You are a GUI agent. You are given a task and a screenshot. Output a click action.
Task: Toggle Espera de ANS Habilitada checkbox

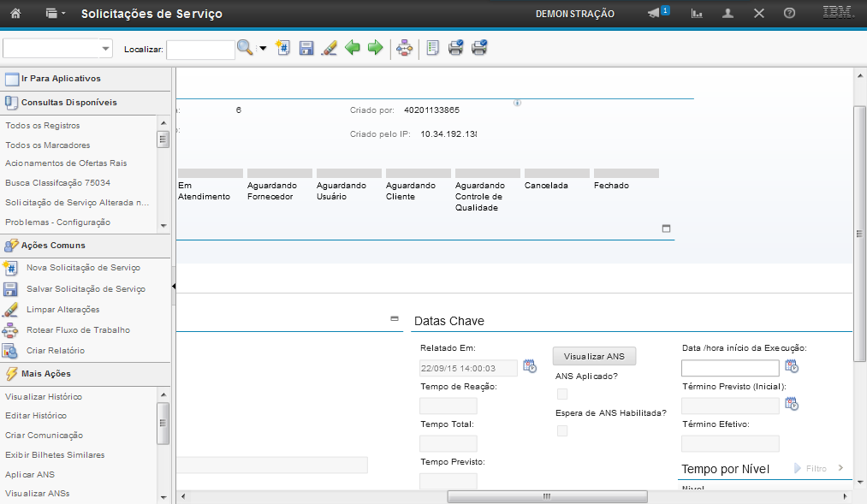click(561, 431)
